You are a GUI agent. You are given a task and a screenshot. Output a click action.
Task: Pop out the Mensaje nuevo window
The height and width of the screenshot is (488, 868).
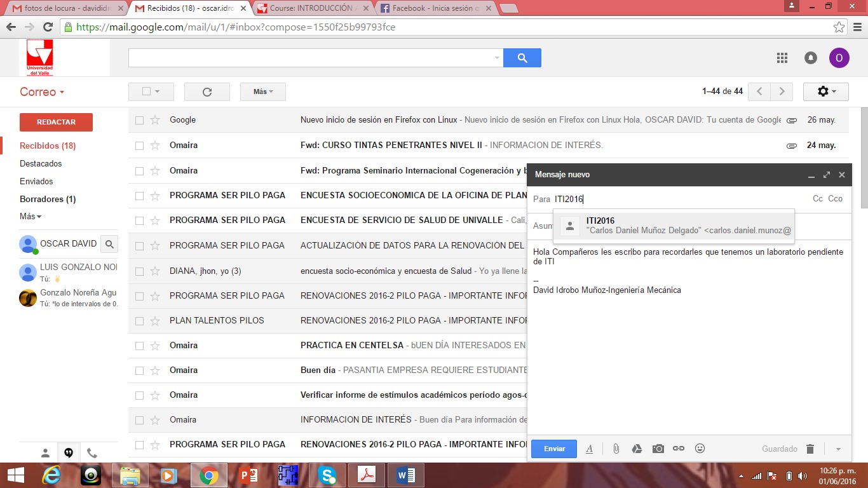(x=827, y=175)
